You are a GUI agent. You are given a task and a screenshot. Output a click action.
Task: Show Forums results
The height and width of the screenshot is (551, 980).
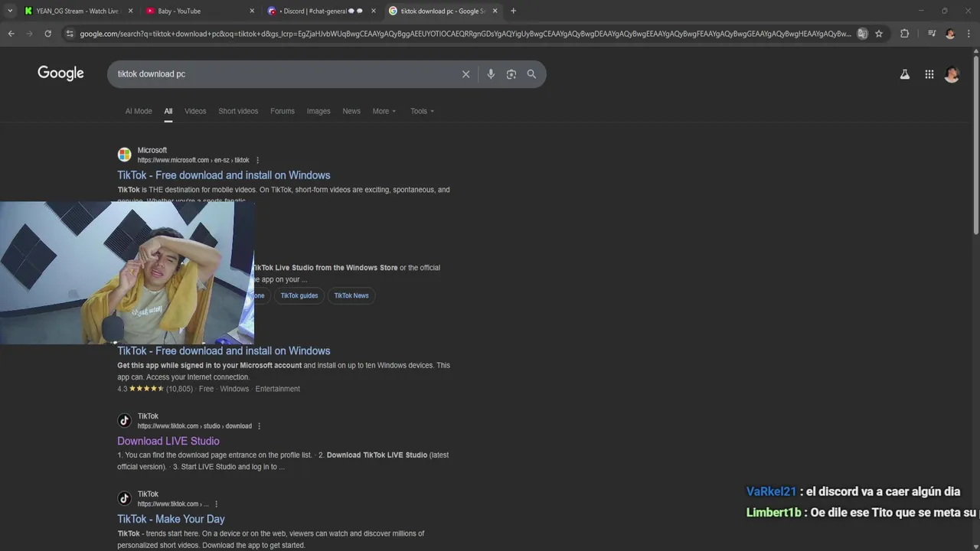coord(283,111)
